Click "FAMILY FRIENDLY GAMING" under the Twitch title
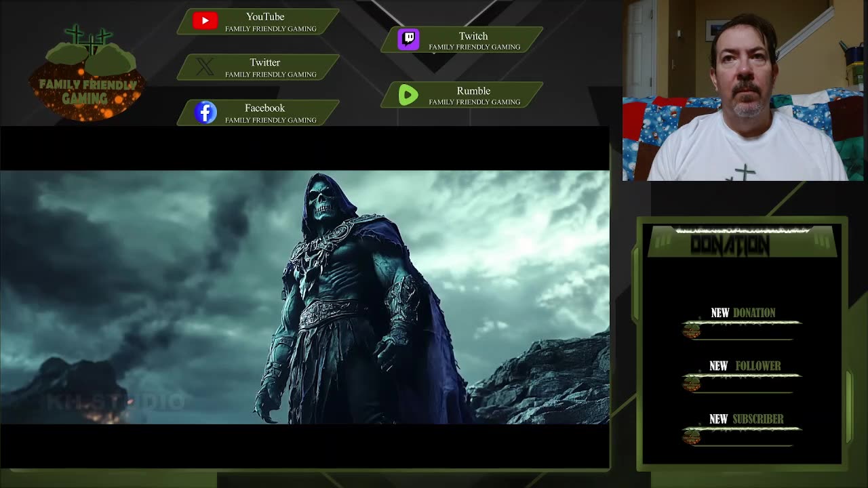Viewport: 868px width, 488px height. (475, 47)
